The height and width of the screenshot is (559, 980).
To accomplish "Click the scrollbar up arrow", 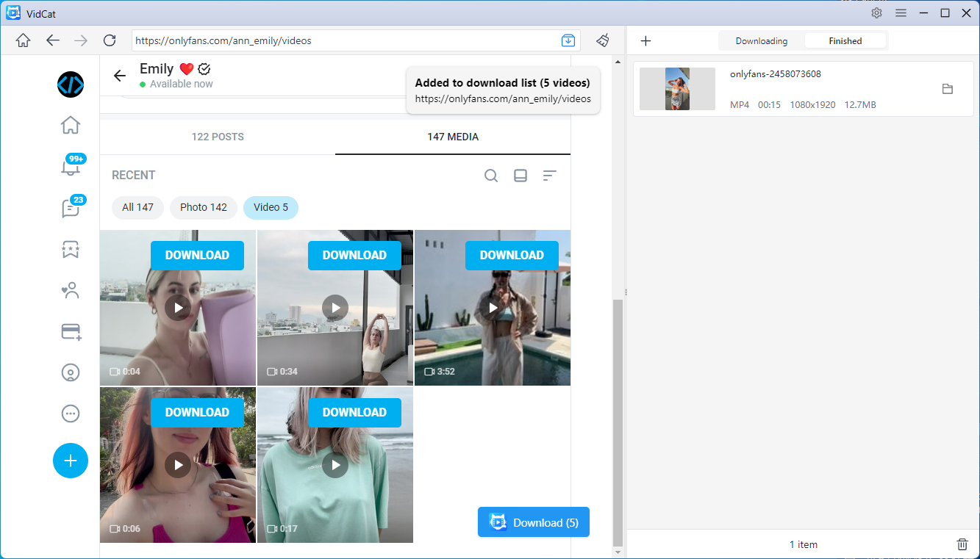I will (618, 62).
